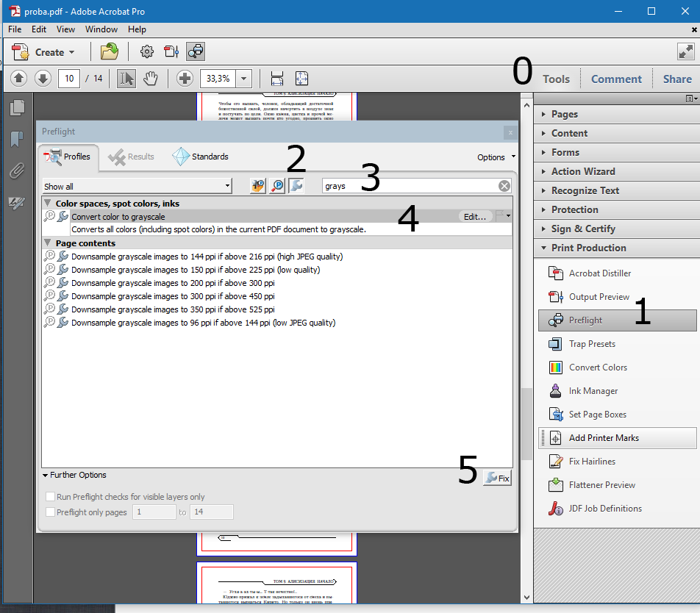Screen dimensions: 700x613
Task: Open the Bookmarks panel icon
Action: (x=18, y=140)
